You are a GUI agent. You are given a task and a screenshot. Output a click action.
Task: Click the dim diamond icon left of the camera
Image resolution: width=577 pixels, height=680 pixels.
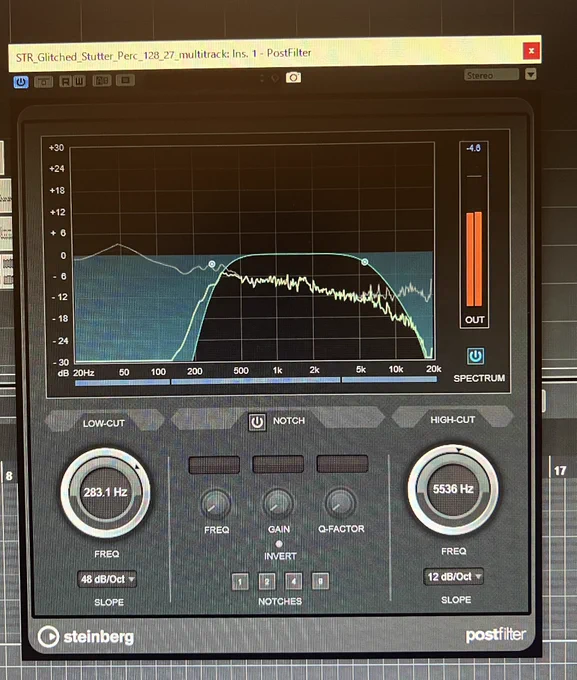point(275,78)
